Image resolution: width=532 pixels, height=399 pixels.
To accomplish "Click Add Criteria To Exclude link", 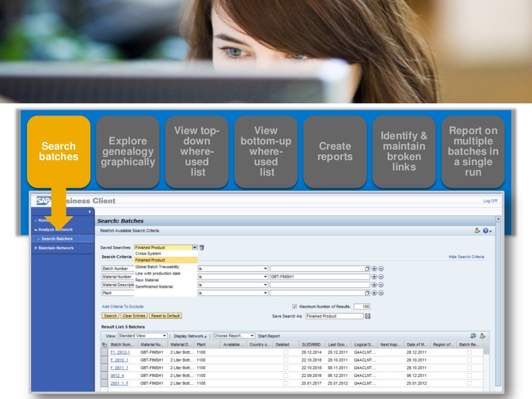I will [123, 307].
